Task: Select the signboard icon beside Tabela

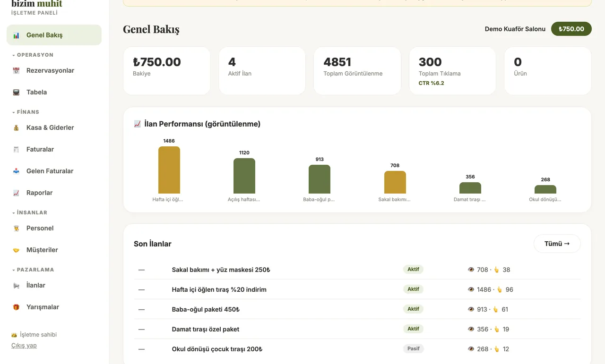Action: pyautogui.click(x=16, y=93)
